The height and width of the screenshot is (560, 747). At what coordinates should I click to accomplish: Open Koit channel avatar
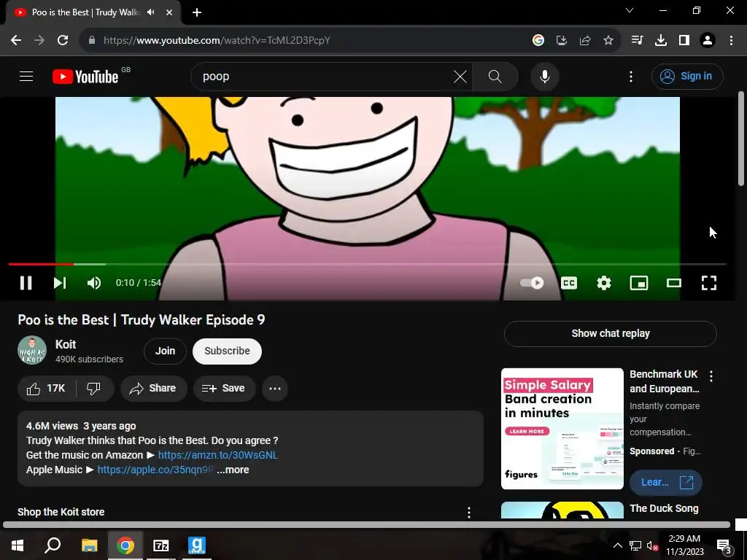[x=32, y=351]
